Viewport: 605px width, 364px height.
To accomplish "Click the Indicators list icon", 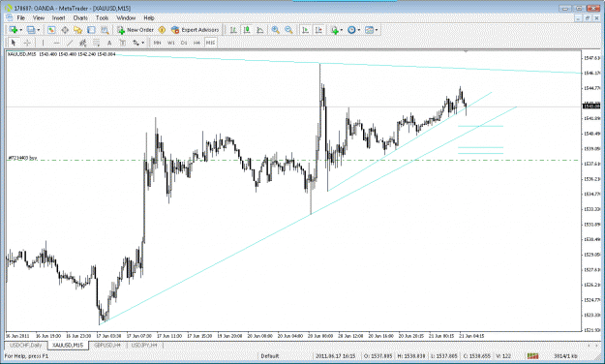I will (334, 30).
